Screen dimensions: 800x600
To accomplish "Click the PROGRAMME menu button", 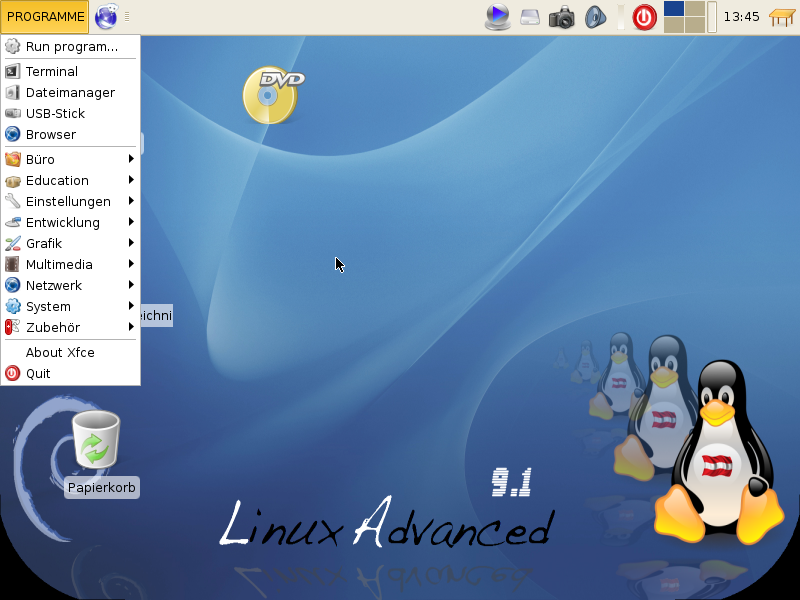I will point(45,17).
